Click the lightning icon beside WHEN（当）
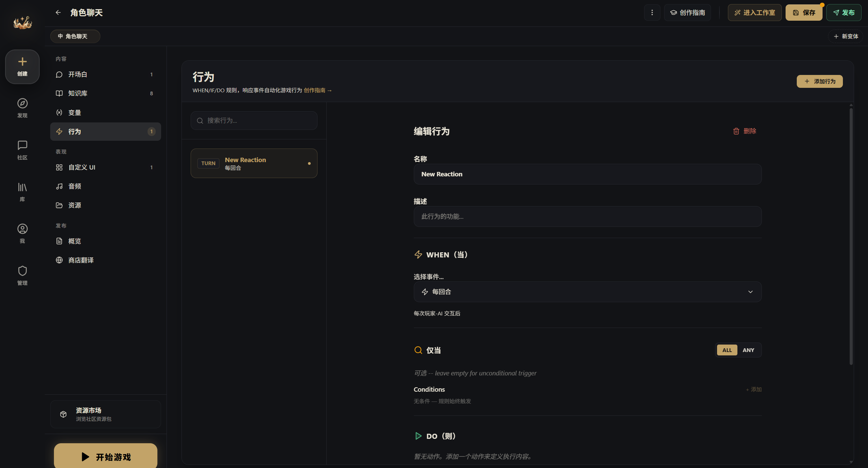Viewport: 868px width, 468px height. pyautogui.click(x=418, y=254)
